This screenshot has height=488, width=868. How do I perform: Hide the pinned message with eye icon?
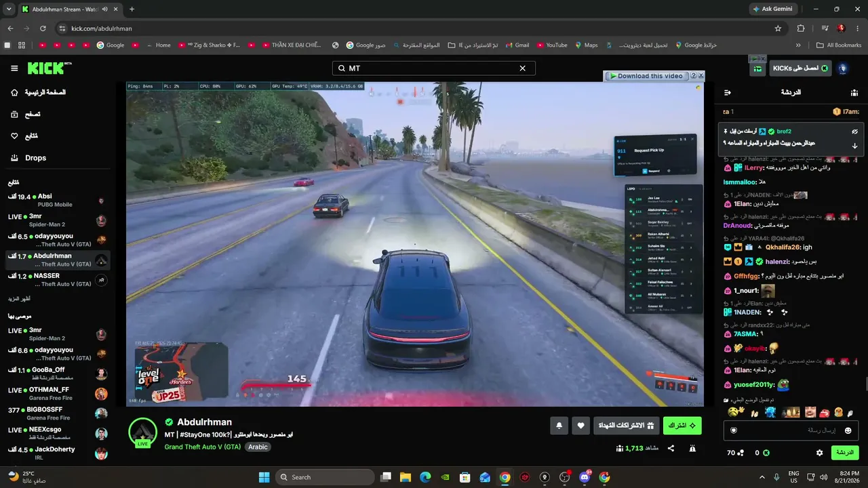point(854,131)
